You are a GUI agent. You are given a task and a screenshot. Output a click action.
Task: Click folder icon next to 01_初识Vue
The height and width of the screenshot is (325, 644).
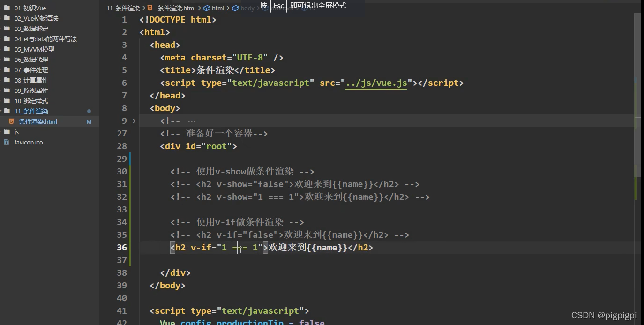(7, 8)
